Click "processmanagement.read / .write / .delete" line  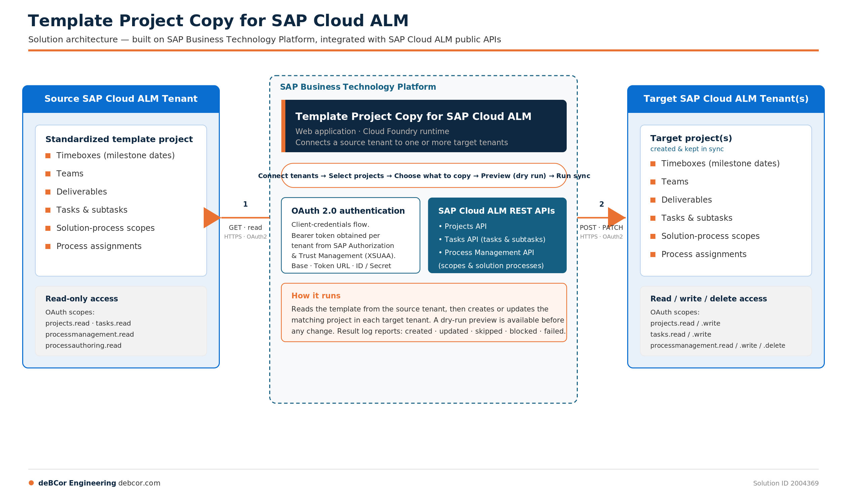tap(718, 345)
